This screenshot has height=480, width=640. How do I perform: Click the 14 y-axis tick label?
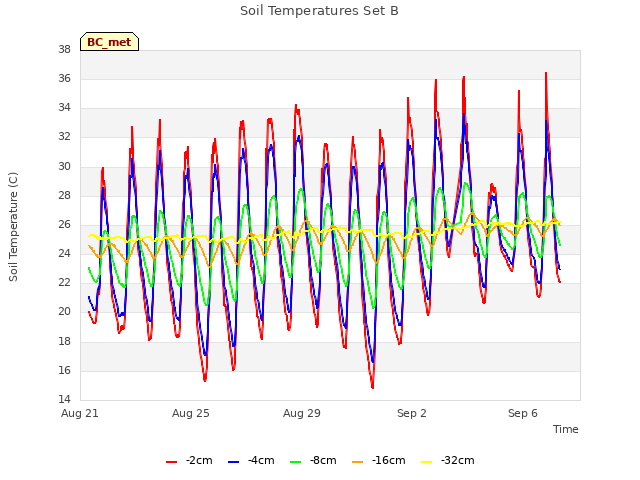pyautogui.click(x=64, y=400)
